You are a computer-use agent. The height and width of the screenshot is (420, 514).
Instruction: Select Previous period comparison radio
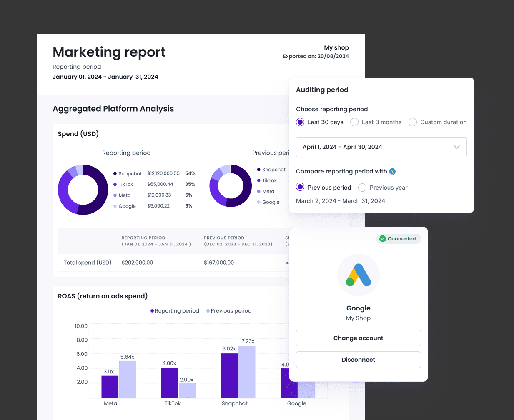[300, 187]
